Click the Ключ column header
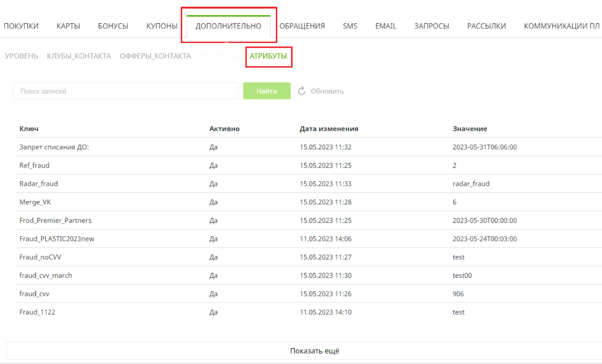602x364 pixels. click(x=29, y=129)
